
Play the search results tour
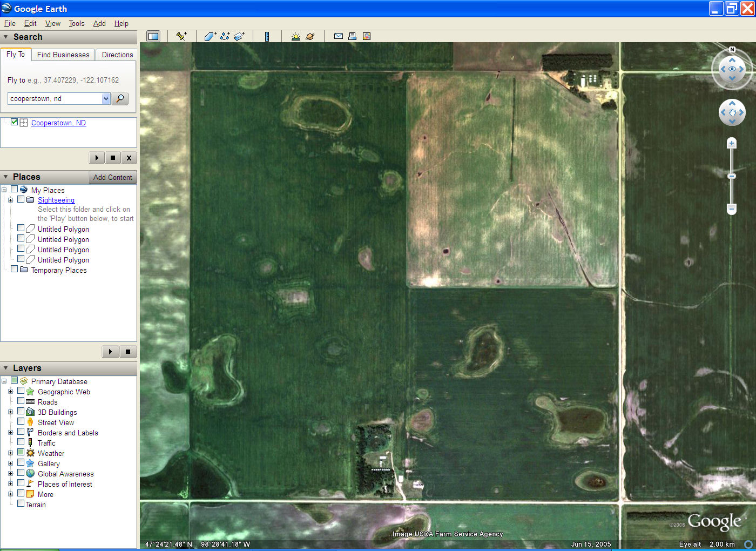(x=97, y=158)
